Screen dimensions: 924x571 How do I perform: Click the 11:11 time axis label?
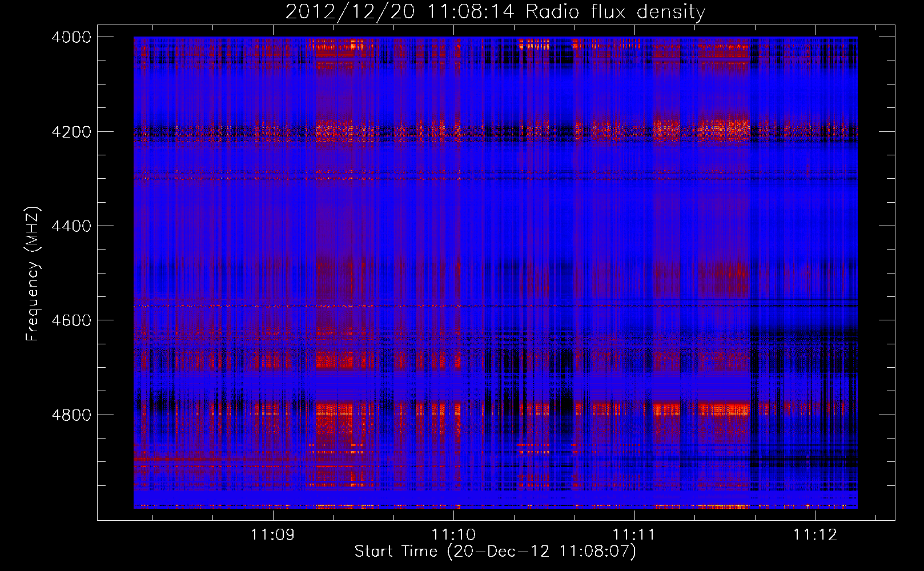634,534
